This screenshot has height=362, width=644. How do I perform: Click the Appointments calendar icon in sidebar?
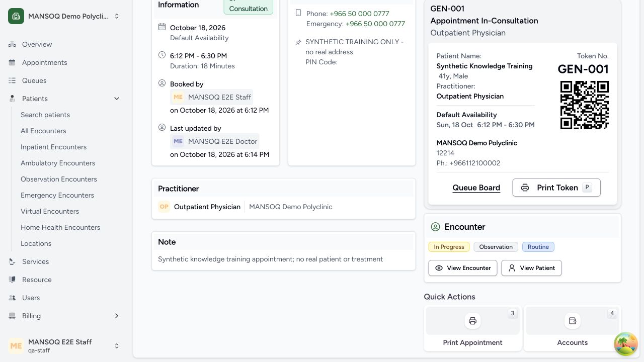pyautogui.click(x=12, y=62)
